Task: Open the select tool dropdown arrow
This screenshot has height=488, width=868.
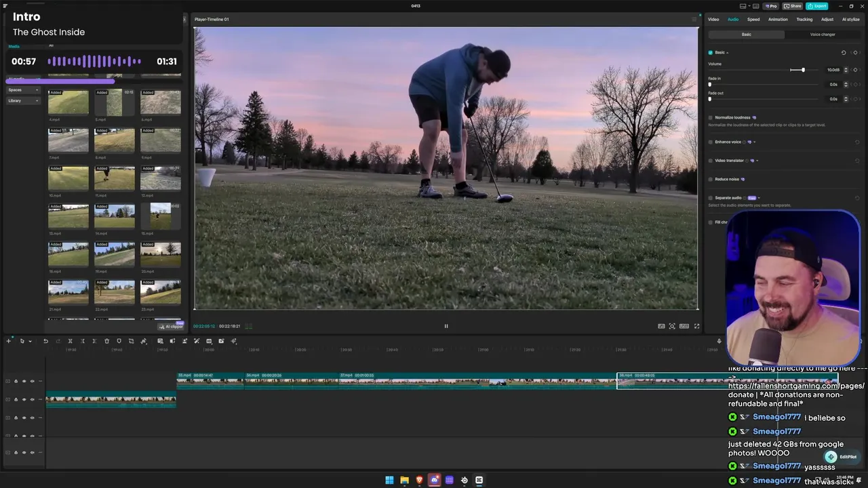Action: coord(30,341)
